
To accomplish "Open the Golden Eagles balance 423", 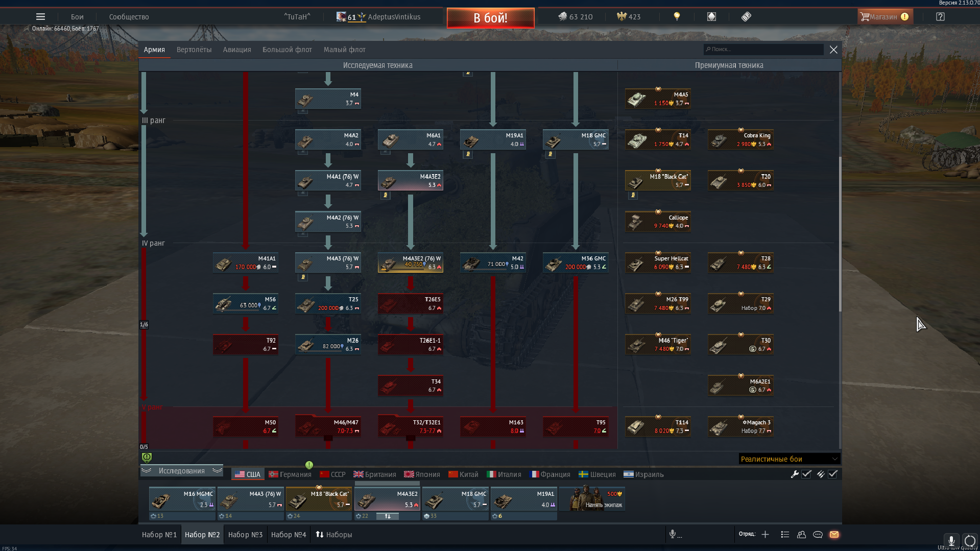I will (x=629, y=17).
